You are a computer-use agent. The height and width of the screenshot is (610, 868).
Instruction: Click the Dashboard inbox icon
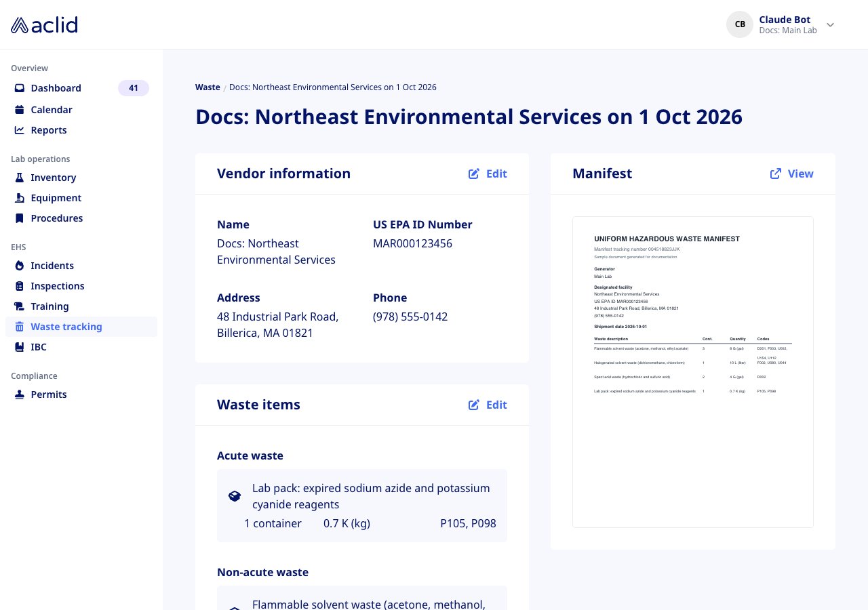pos(20,88)
